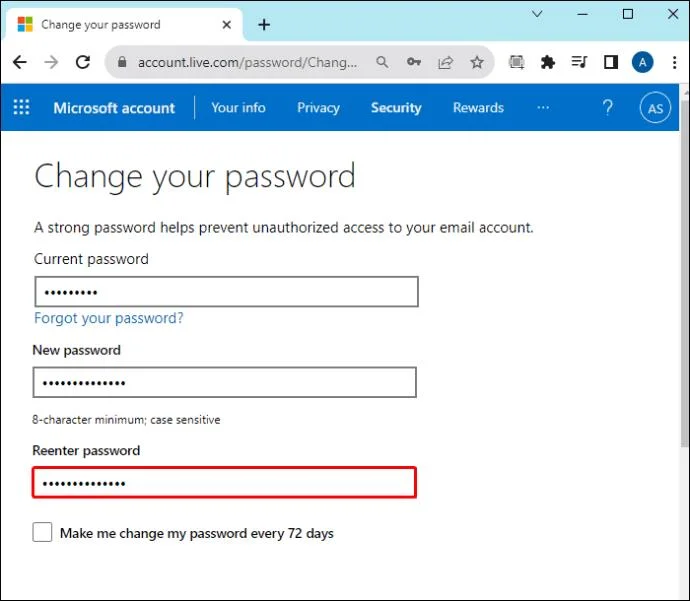
Task: Toggle the browser side panel
Action: [611, 62]
